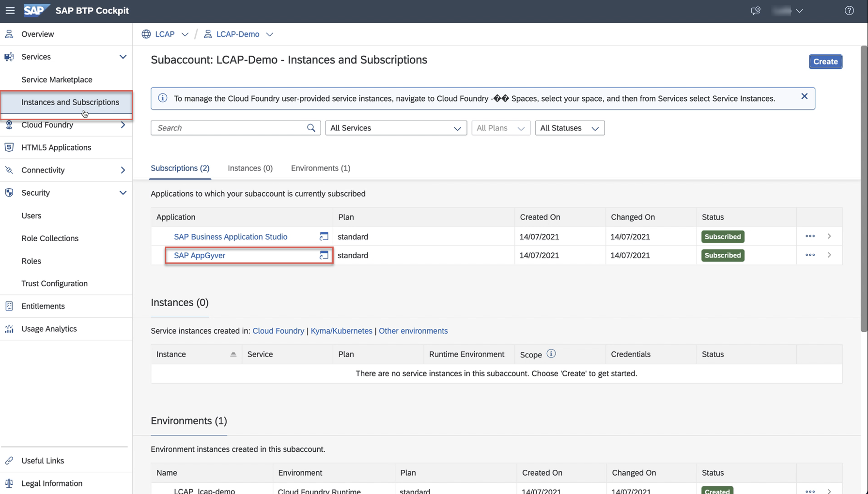This screenshot has width=868, height=494.
Task: Close the Cloud Foundry information banner
Action: coord(805,96)
